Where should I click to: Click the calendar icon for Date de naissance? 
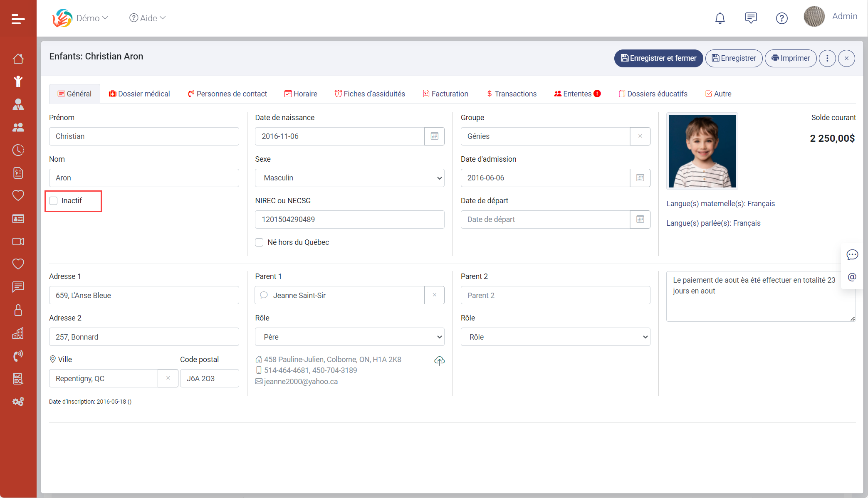point(434,136)
